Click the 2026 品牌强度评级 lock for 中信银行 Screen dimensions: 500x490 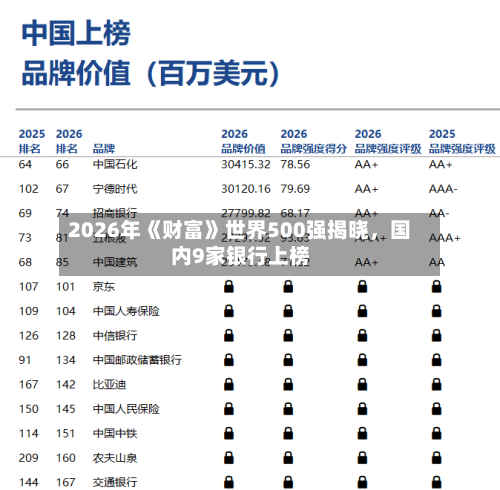(362, 336)
